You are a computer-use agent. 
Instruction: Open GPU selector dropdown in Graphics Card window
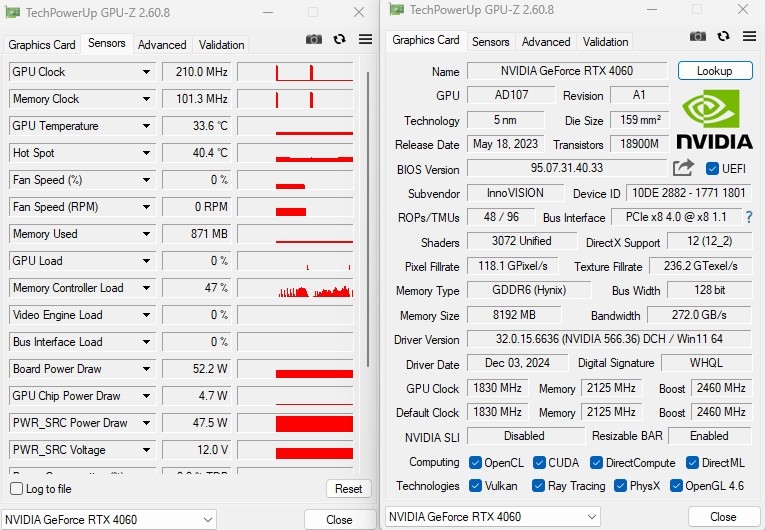coord(493,516)
